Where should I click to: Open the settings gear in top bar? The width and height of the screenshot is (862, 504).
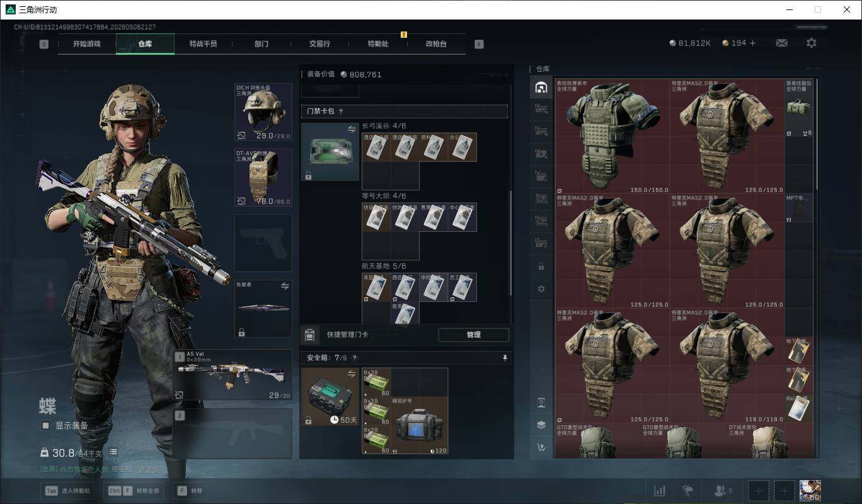point(812,43)
